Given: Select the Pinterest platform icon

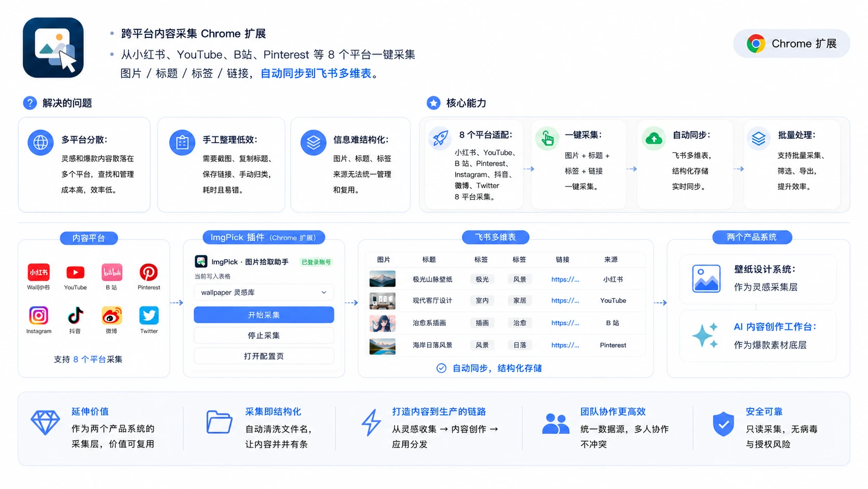Looking at the screenshot, I should point(148,272).
